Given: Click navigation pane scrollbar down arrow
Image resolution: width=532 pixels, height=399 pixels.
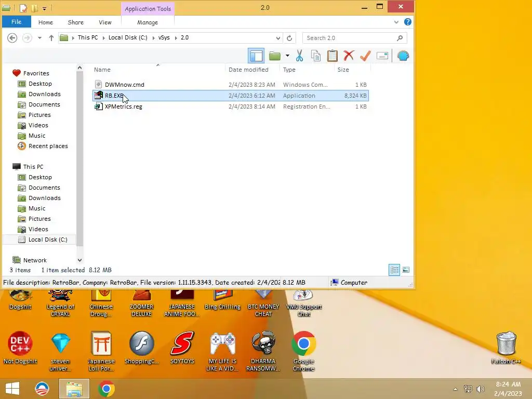Looking at the screenshot, I should pos(79,260).
